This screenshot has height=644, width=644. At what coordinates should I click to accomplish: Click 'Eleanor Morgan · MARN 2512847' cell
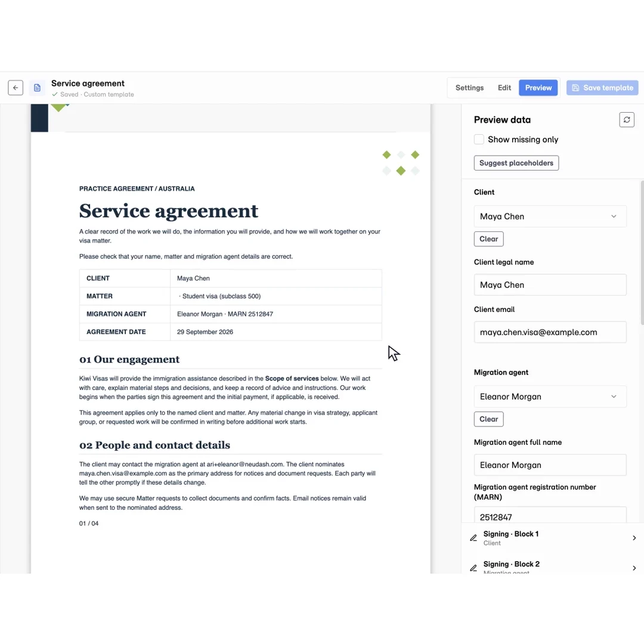(276, 314)
